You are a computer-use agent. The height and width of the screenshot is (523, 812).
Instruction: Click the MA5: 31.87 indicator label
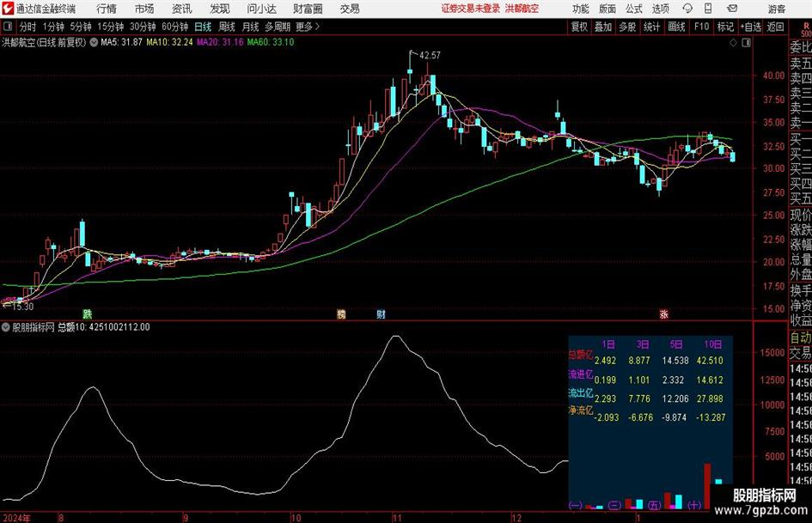click(x=121, y=42)
